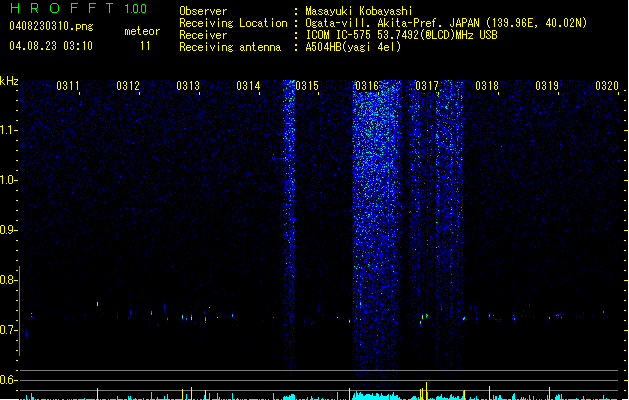Click the 0312 time marker
Image resolution: width=629 pixels, height=400 pixels.
pyautogui.click(x=128, y=86)
